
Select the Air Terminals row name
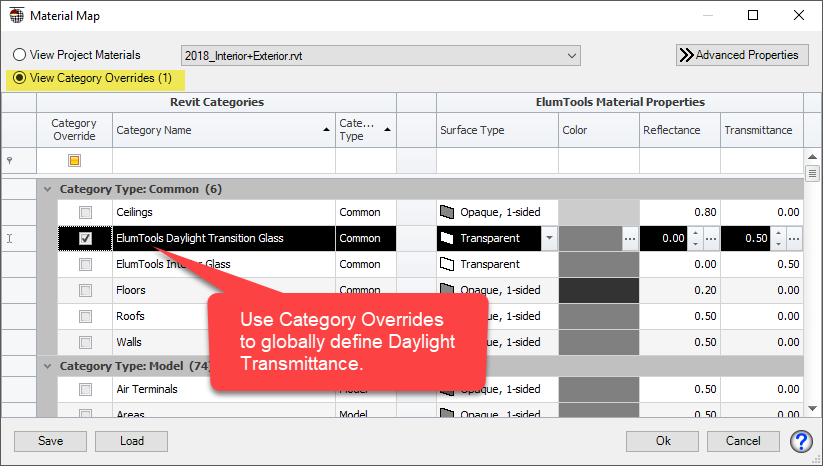tap(147, 389)
